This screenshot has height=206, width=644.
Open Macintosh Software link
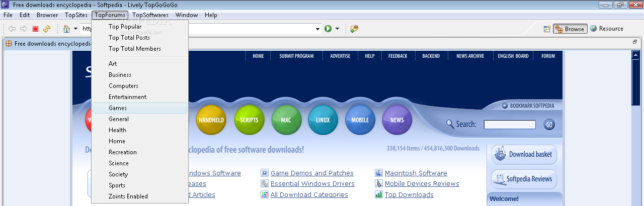pos(416,173)
